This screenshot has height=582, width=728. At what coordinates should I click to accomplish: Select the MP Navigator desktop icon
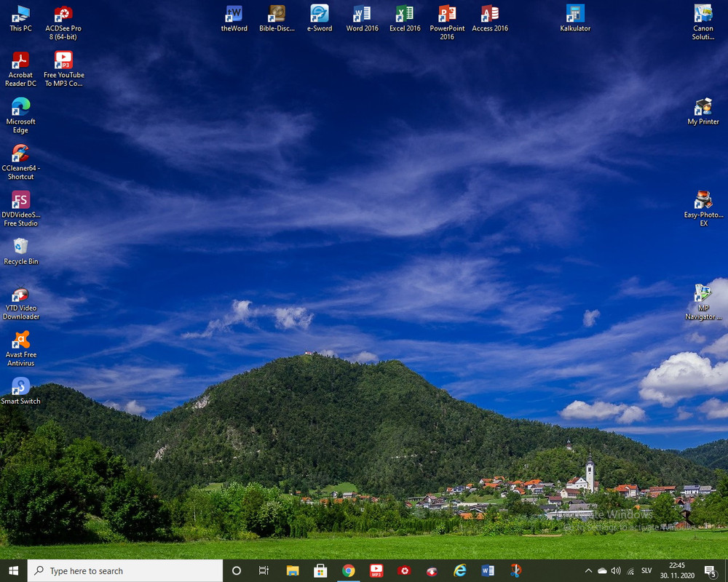point(703,303)
